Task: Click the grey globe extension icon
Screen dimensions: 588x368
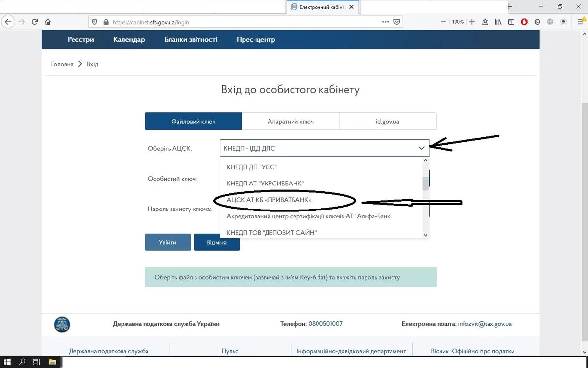Action: point(550,22)
